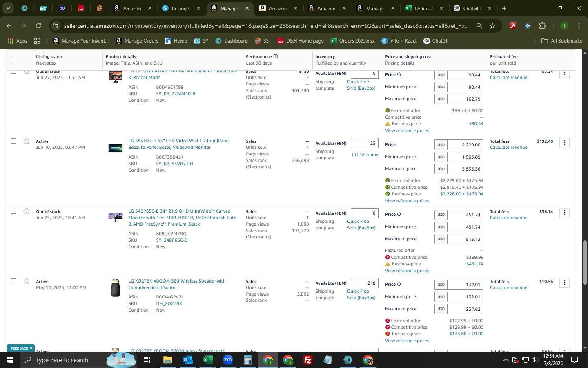This screenshot has height=368, width=588.
Task: Edit the quantity field showing 23
Action: (364, 143)
